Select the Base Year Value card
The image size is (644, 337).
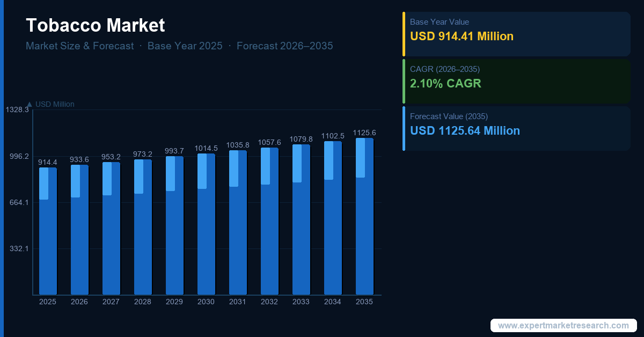pyautogui.click(x=516, y=34)
